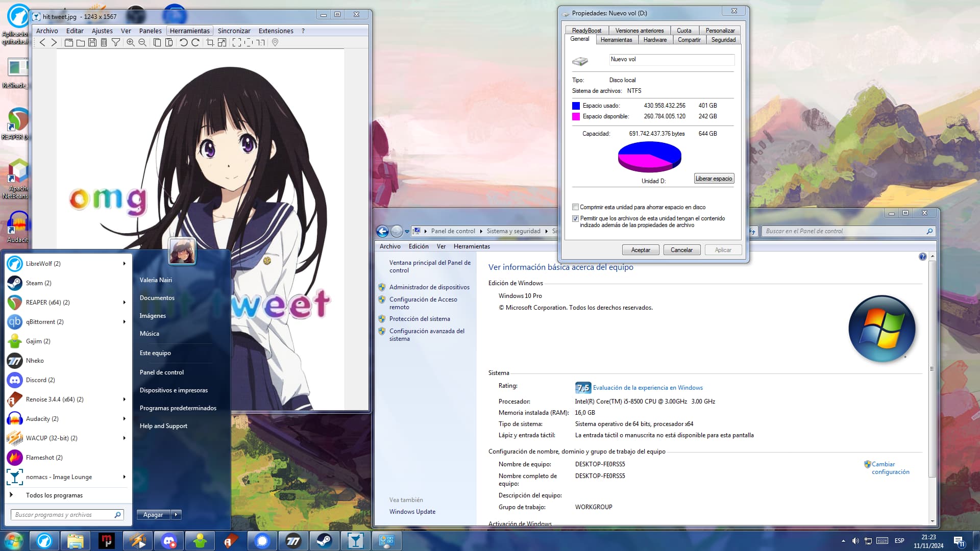This screenshot has width=980, height=551.
Task: Show hidden system tray icons arrow
Action: pyautogui.click(x=843, y=541)
